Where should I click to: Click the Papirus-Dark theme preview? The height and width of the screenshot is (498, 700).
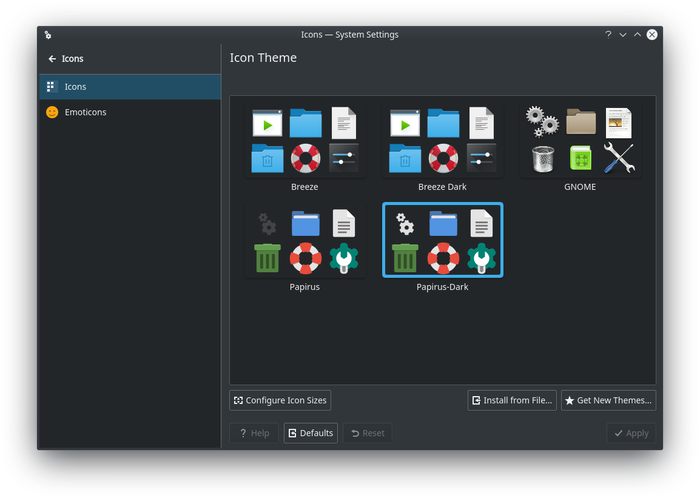click(442, 241)
